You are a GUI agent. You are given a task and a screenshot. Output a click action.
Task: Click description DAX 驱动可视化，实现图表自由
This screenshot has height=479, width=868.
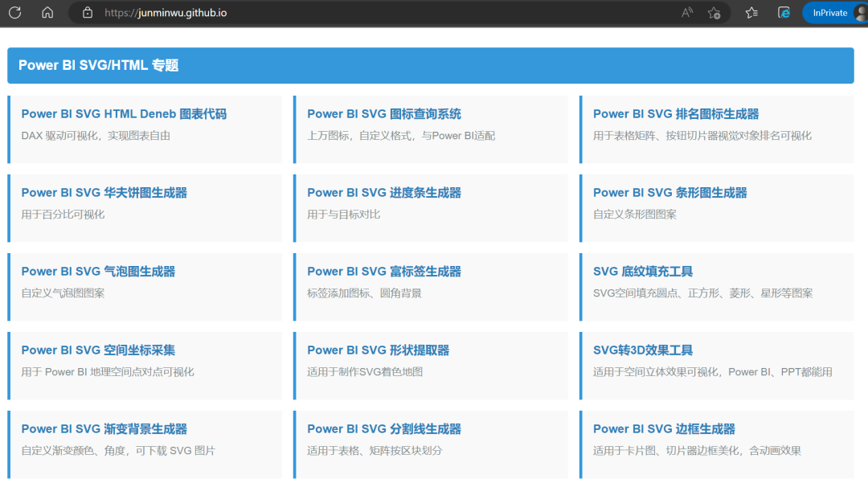click(x=96, y=136)
